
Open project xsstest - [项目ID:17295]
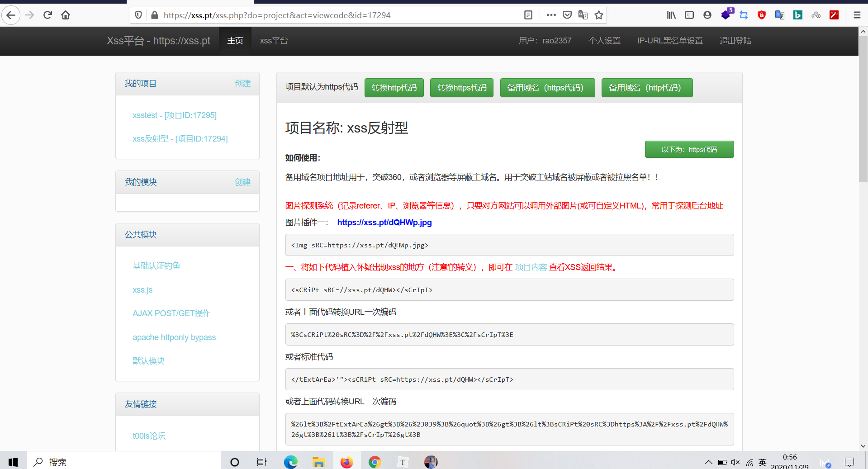pos(175,115)
